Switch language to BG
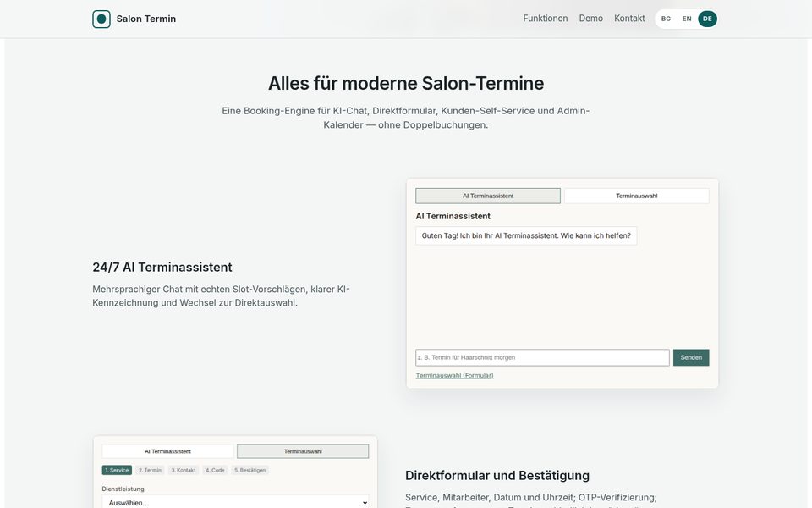Viewport: 812px width, 508px height. point(666,19)
